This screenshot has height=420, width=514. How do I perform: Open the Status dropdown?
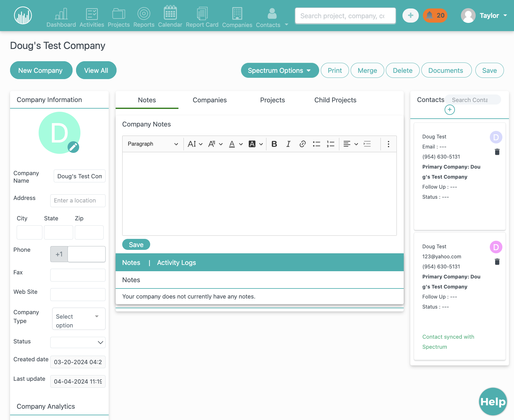(x=78, y=342)
